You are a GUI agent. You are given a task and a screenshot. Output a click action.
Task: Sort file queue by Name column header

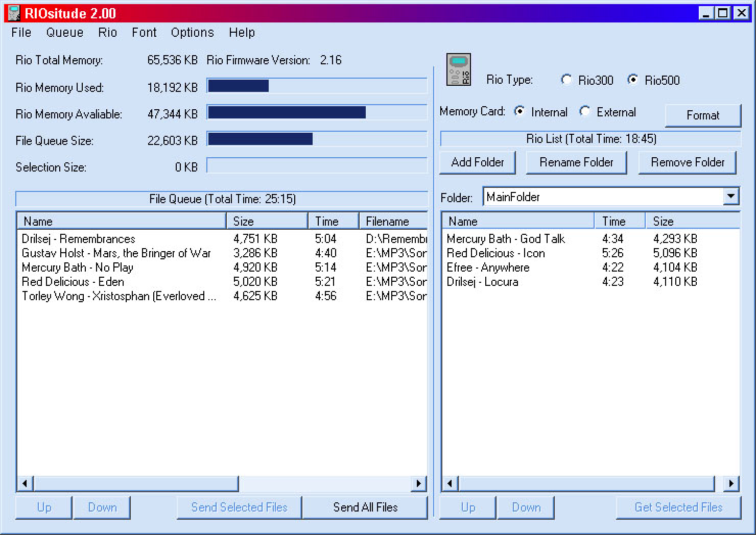(x=122, y=221)
